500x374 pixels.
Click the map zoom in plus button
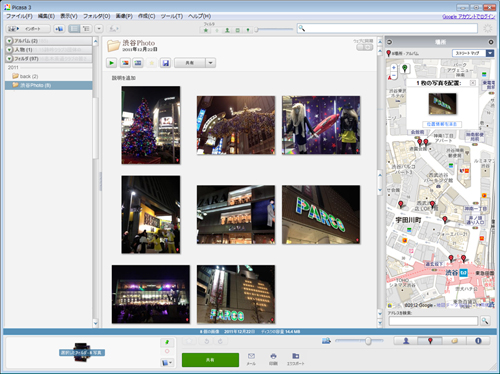coord(394,67)
